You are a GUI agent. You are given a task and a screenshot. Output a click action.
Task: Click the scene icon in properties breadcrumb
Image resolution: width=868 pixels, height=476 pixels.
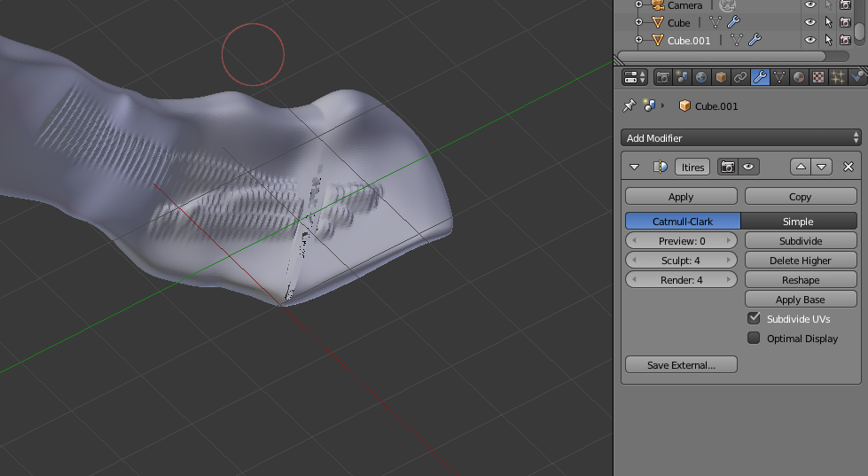pyautogui.click(x=649, y=105)
